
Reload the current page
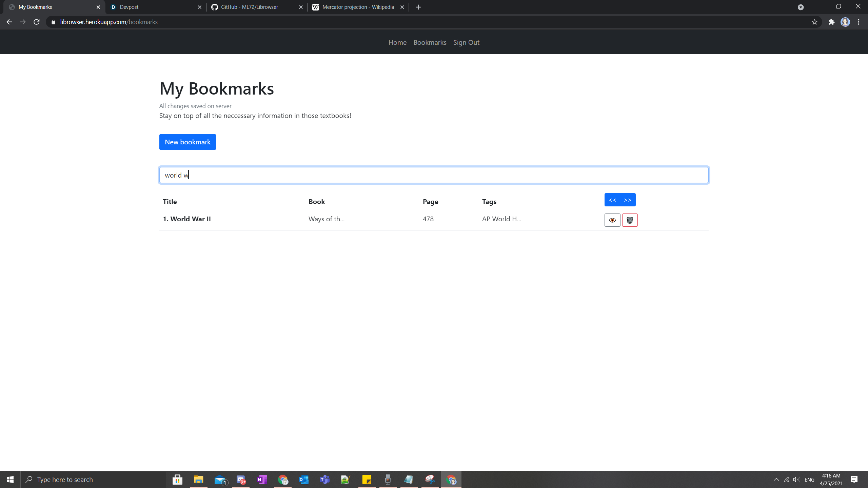(37, 22)
